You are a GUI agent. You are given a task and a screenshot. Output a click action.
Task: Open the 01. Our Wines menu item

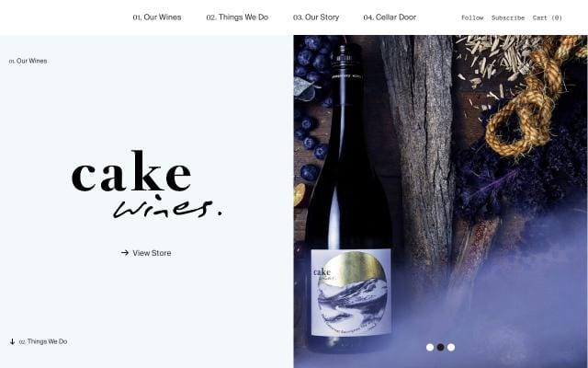coord(157,17)
